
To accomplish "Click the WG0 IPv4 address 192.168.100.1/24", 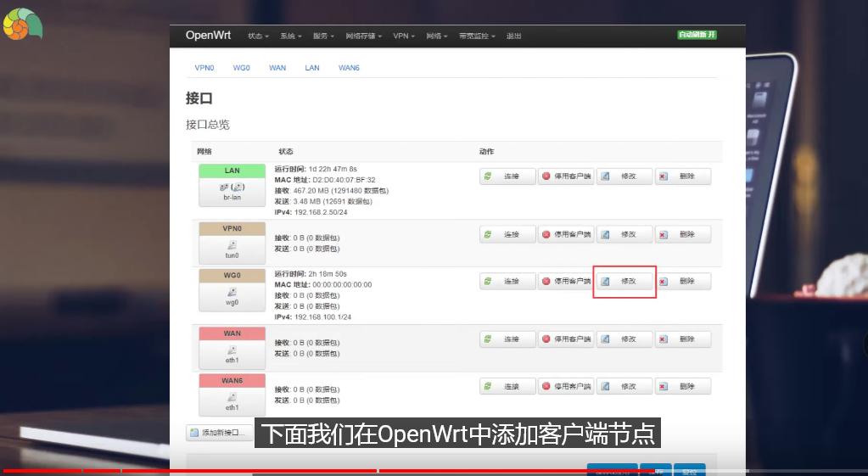I will pyautogui.click(x=322, y=317).
